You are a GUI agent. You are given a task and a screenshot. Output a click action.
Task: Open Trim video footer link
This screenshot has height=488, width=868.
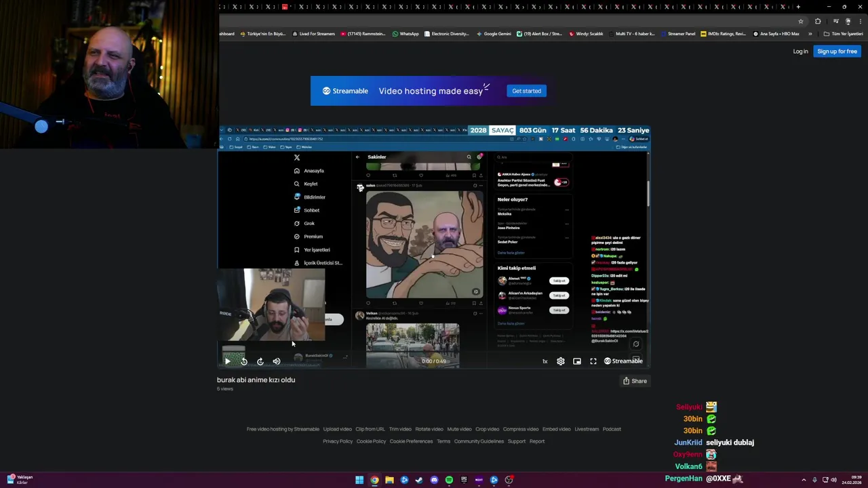pyautogui.click(x=400, y=429)
